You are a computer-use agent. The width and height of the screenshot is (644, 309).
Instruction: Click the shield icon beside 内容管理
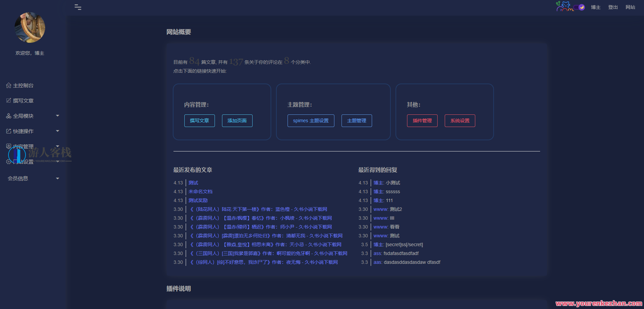pyautogui.click(x=8, y=146)
